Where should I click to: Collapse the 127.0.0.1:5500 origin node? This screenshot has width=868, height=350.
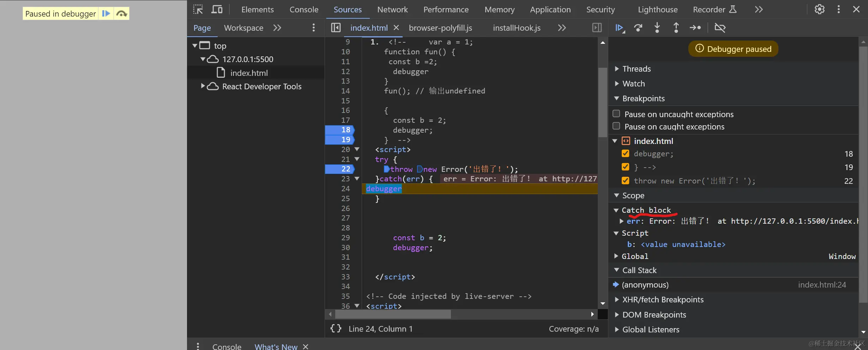(x=203, y=59)
